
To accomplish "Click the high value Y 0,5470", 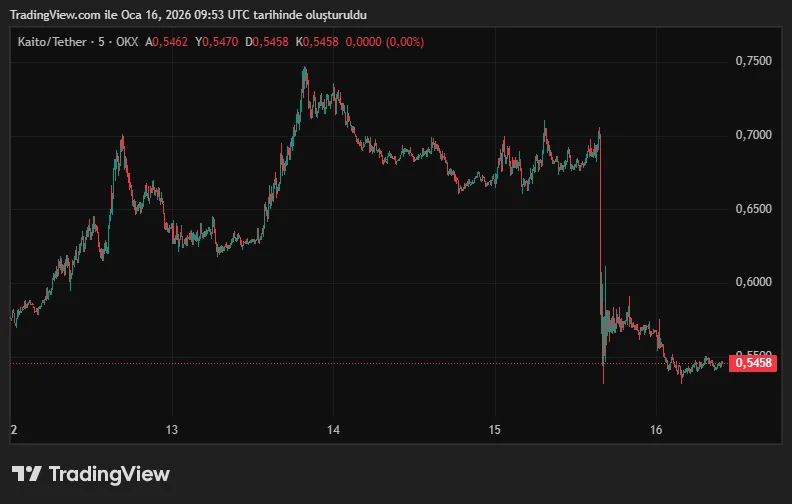I will pyautogui.click(x=217, y=42).
